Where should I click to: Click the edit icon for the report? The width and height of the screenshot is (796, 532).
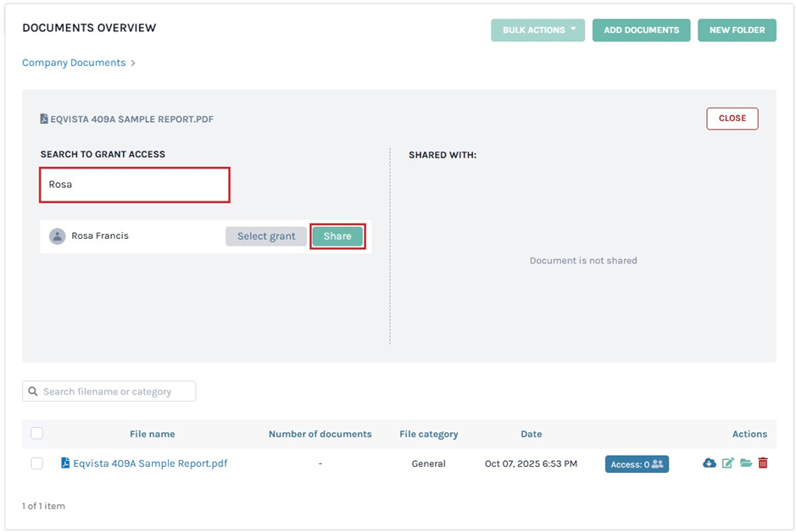(x=727, y=463)
